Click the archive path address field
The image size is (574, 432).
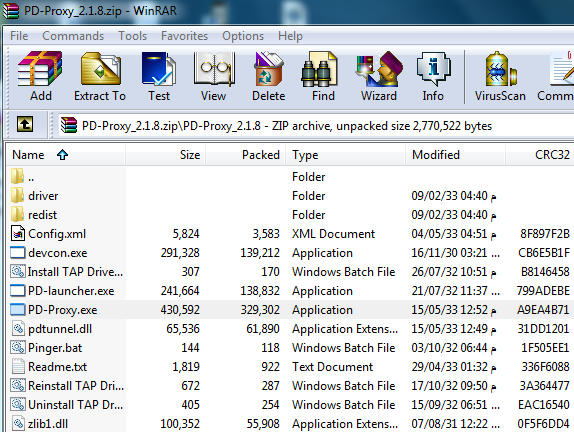click(317, 126)
